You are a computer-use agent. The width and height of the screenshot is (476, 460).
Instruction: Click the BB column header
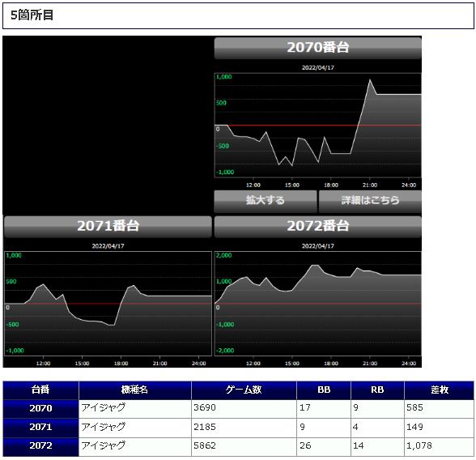[324, 390]
